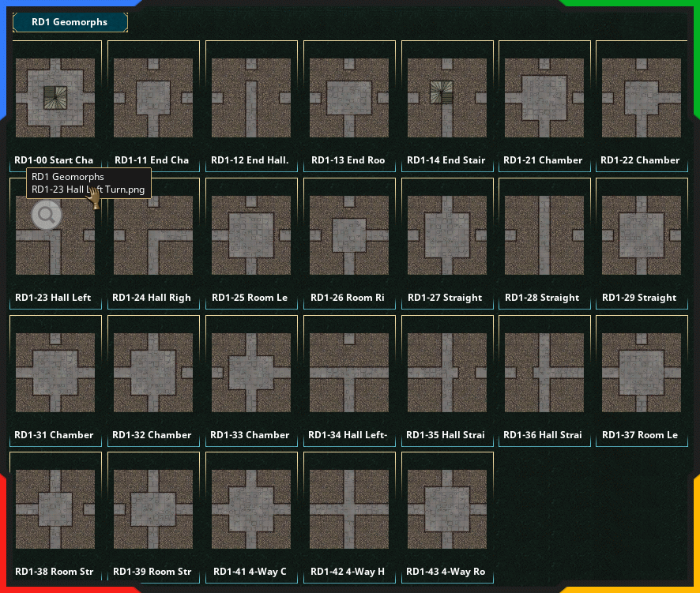Pick the RD1-36 Hall Strai tile image

point(544,373)
